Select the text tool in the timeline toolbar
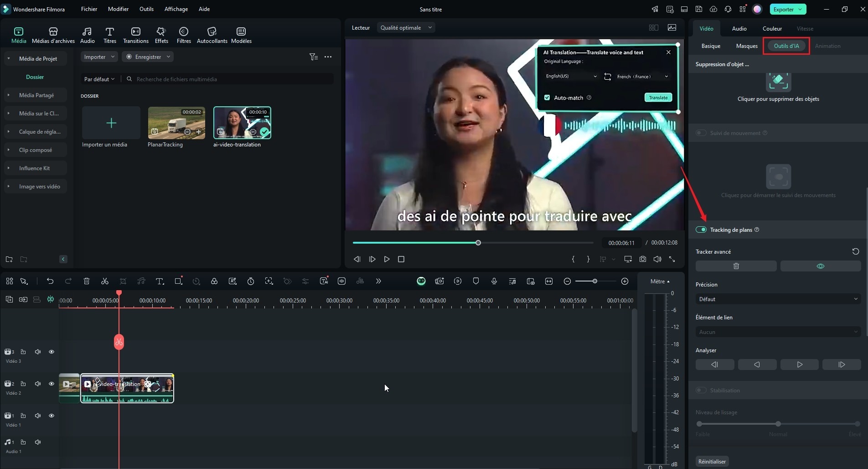Screen dimensions: 868x469 [x=160, y=281]
